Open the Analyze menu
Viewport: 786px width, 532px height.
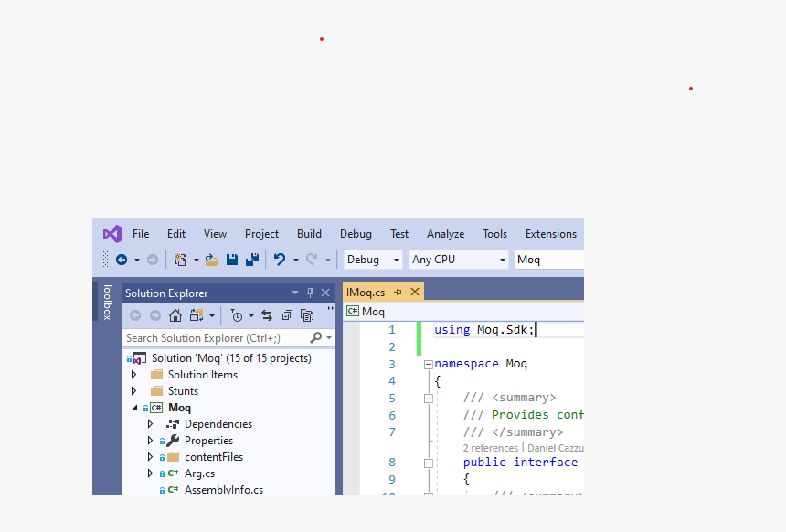[446, 234]
